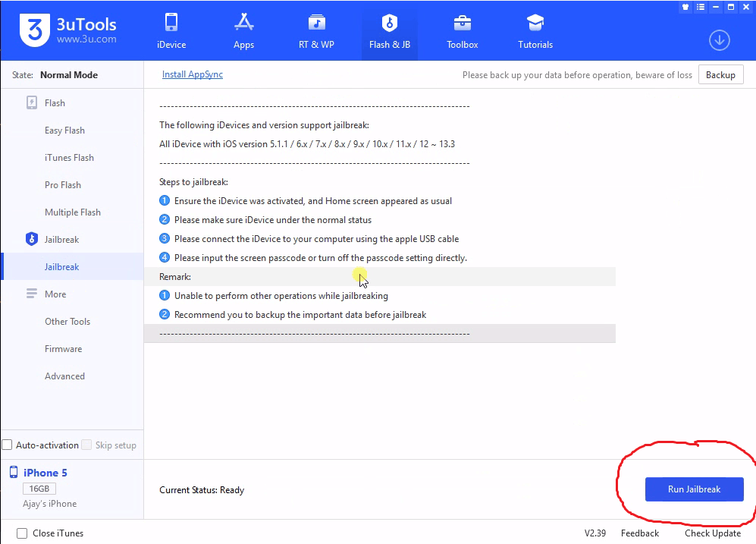Click the More group list icon
756x544 pixels.
point(32,294)
